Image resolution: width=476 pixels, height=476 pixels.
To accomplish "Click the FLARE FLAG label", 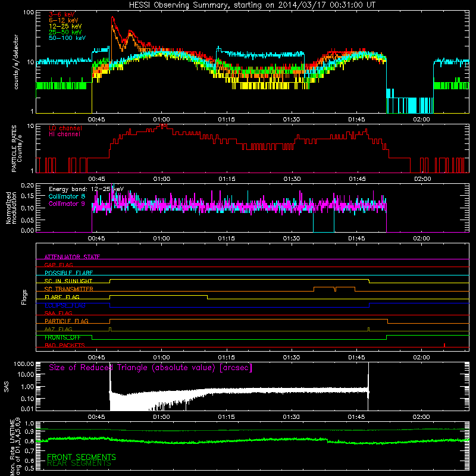I will [x=62, y=297].
